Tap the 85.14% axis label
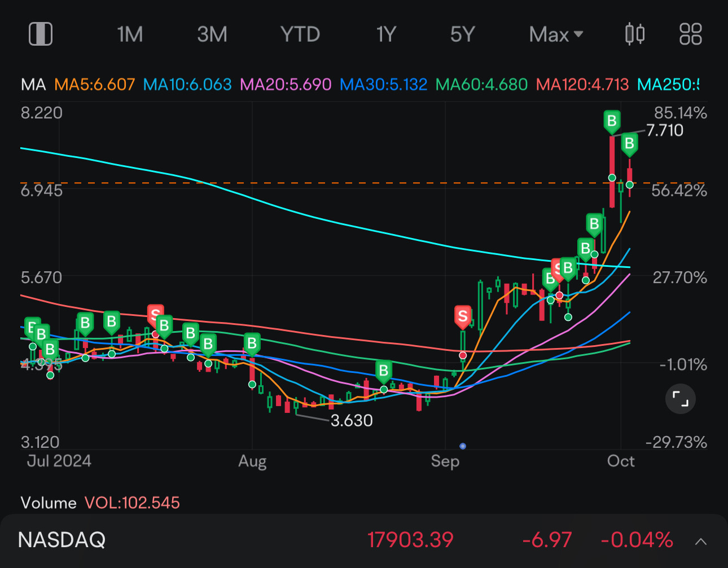 [x=680, y=113]
